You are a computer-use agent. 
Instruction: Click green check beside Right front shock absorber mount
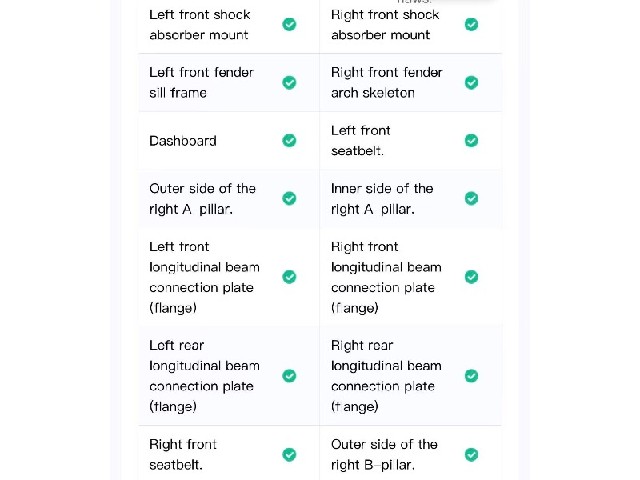point(471,24)
